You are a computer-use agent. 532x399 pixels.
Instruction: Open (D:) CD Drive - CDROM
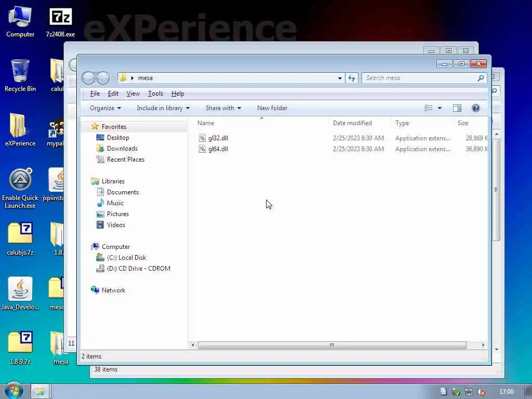pos(138,269)
